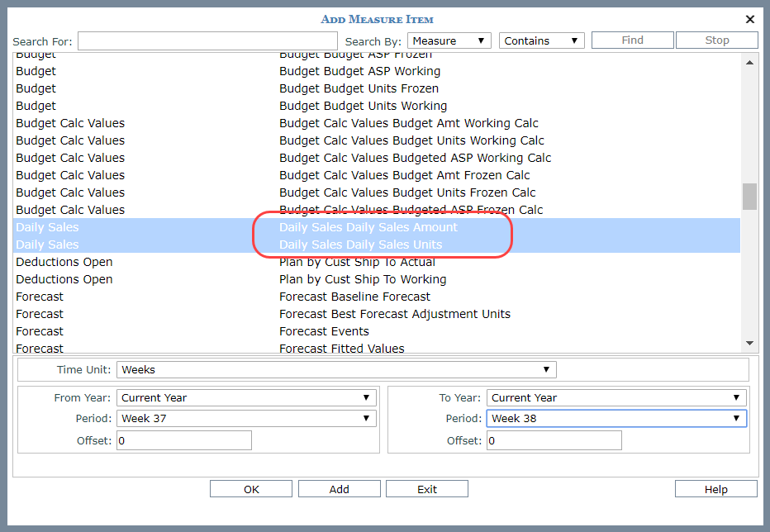Screen dimensions: 770x532
Task: Open the Contains match type dropdown
Action: [541, 40]
